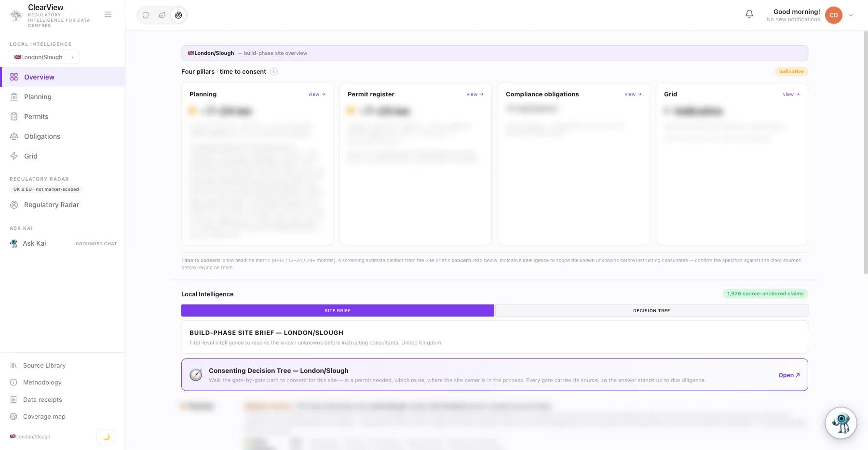Open Ask Kai grounded chat
Viewport: 868px width, 450px height.
63,243
